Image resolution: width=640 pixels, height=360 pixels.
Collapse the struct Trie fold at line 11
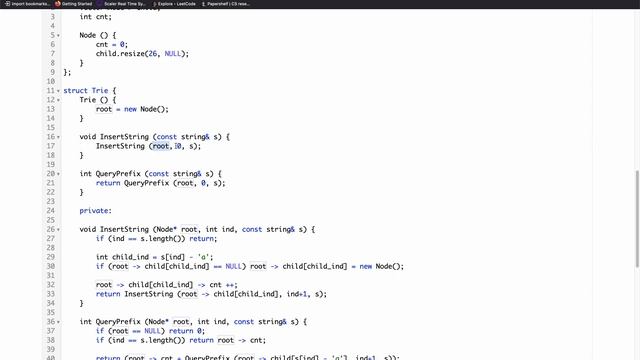coord(58,91)
